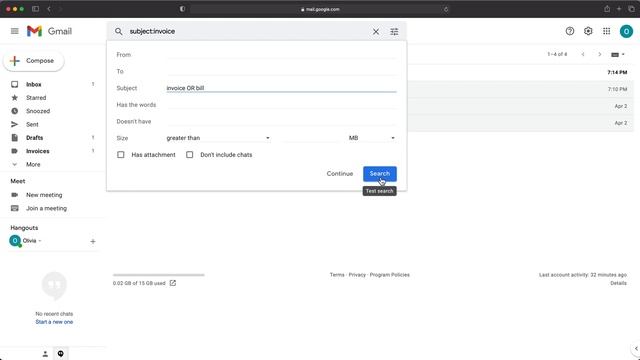The height and width of the screenshot is (360, 640).
Task: Focus the Has the words field
Action: (281, 105)
